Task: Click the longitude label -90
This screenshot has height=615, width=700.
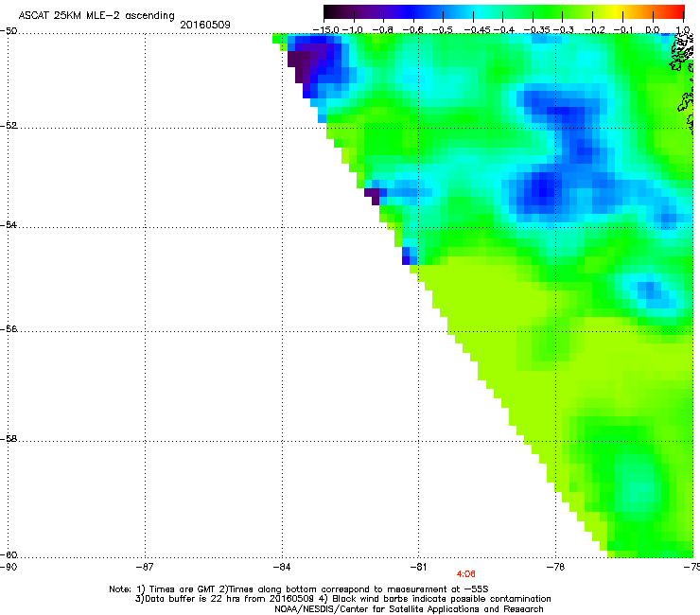Action: [9, 567]
